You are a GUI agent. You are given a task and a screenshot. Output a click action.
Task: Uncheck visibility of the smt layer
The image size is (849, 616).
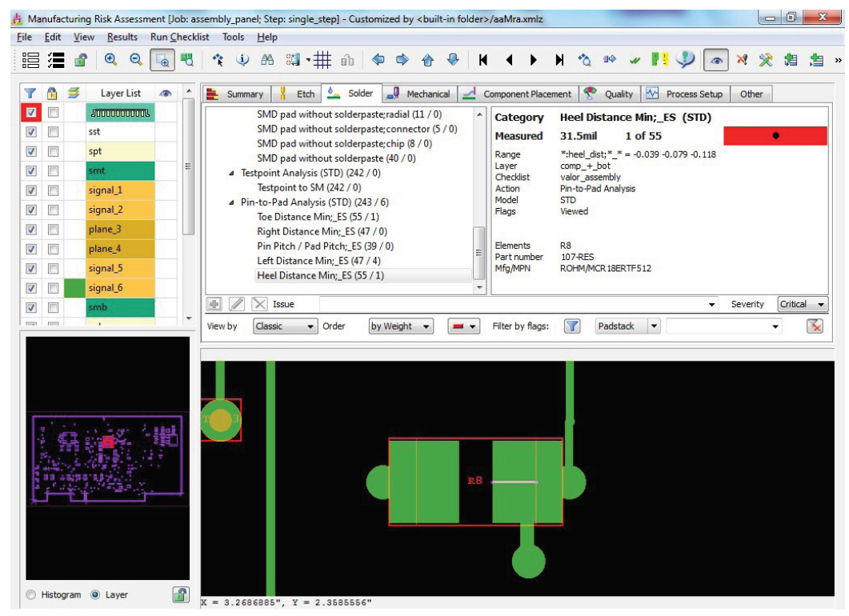[31, 170]
